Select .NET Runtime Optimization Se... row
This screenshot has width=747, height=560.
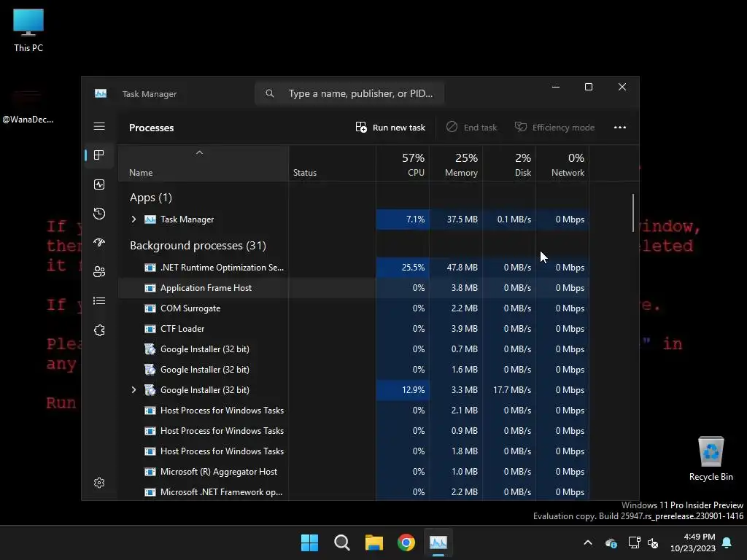[x=354, y=268]
